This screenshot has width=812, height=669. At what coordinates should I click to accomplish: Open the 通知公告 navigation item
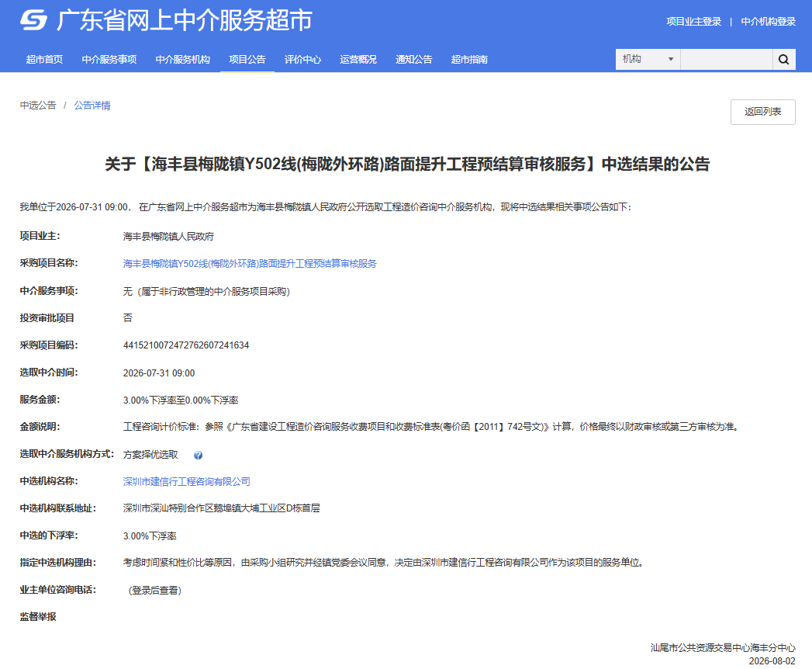414,60
